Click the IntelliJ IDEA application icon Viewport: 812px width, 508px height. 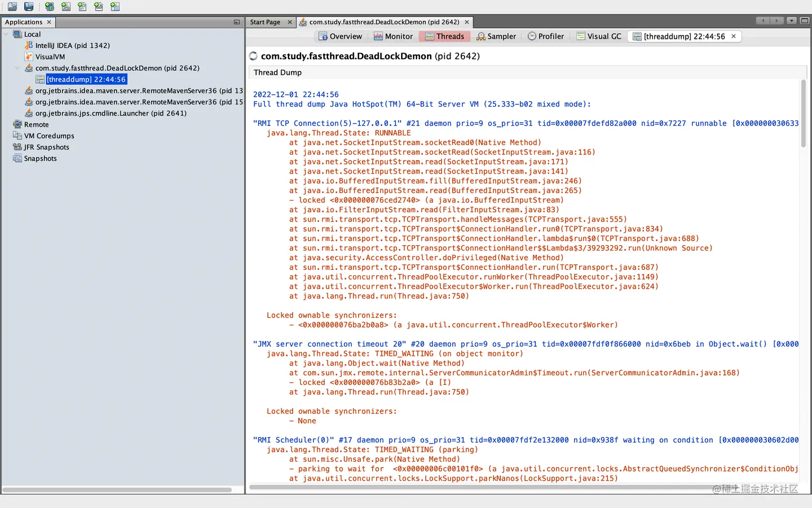tap(29, 45)
